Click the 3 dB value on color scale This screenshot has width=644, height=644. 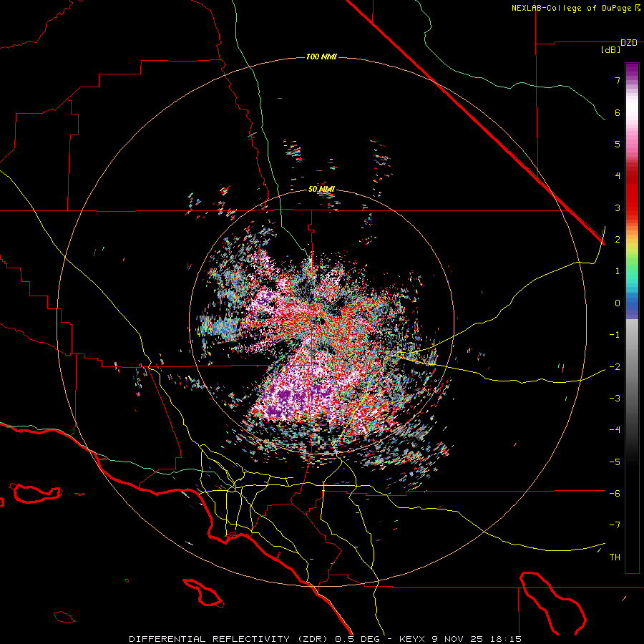click(x=618, y=208)
